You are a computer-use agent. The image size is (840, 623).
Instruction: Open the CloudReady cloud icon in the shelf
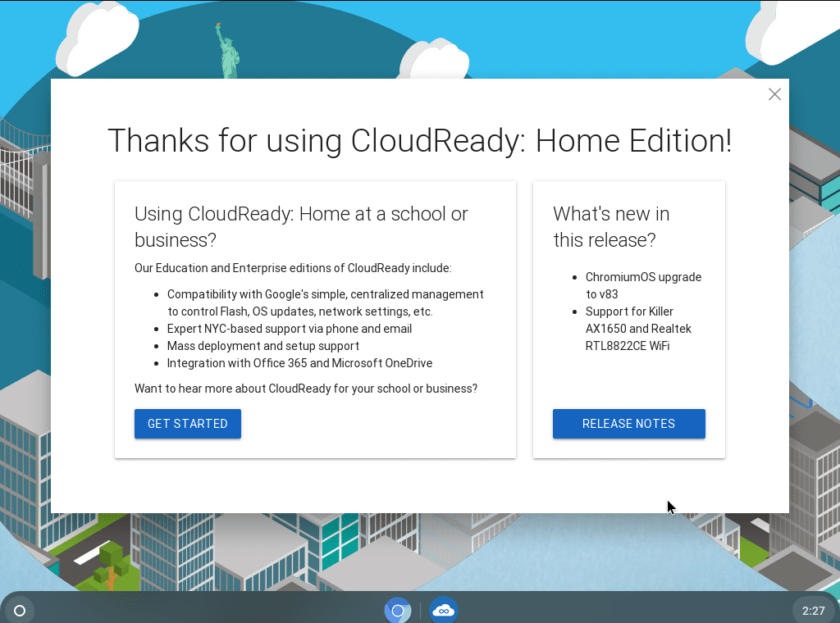tap(444, 611)
